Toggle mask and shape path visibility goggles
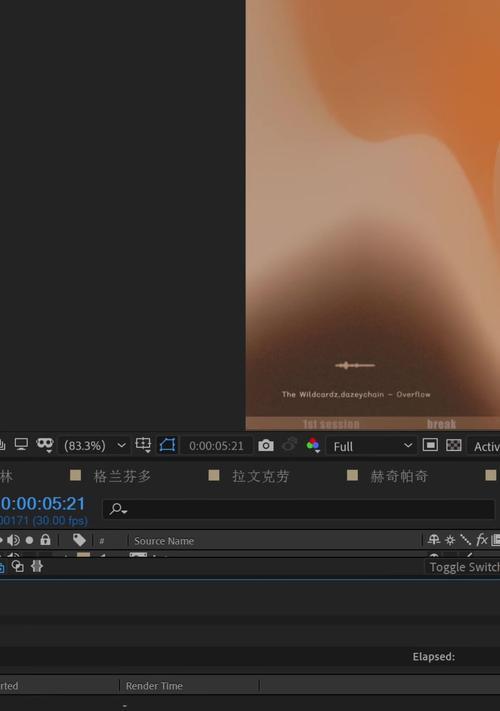 click(x=44, y=444)
